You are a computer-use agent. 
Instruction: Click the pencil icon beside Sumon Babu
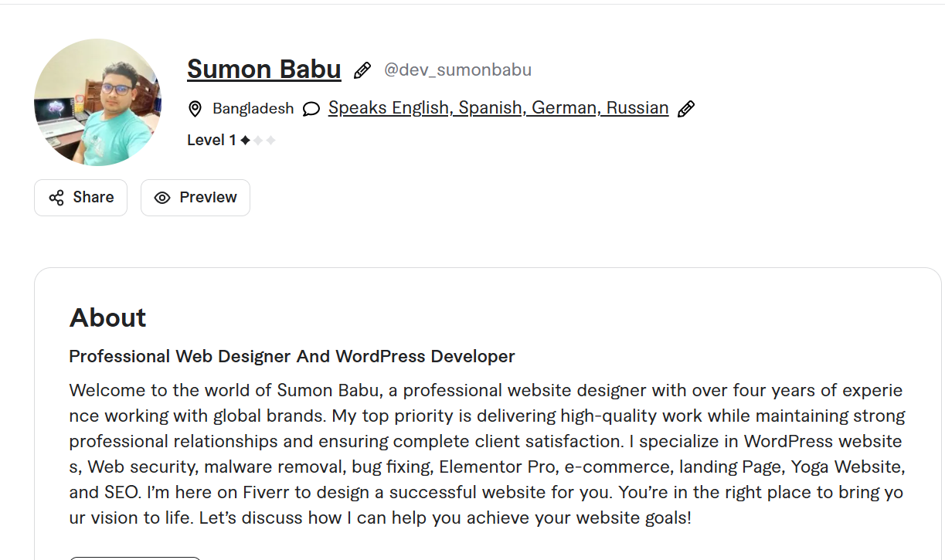point(362,70)
